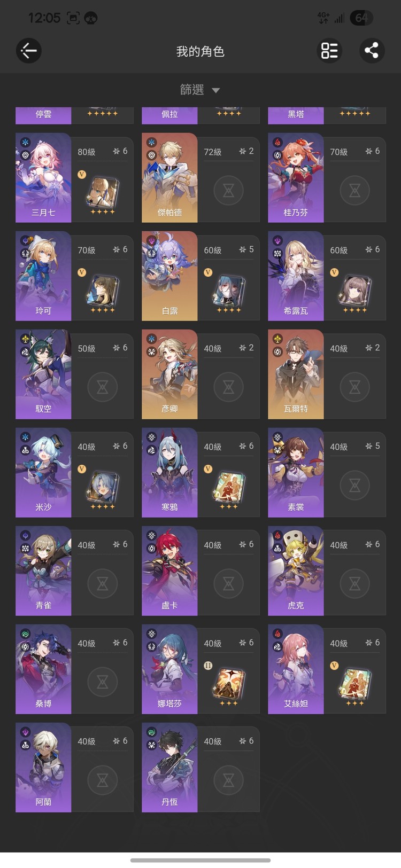Open the 彥卿 character portrait
Screen dimensions: 401x868
coord(169,374)
